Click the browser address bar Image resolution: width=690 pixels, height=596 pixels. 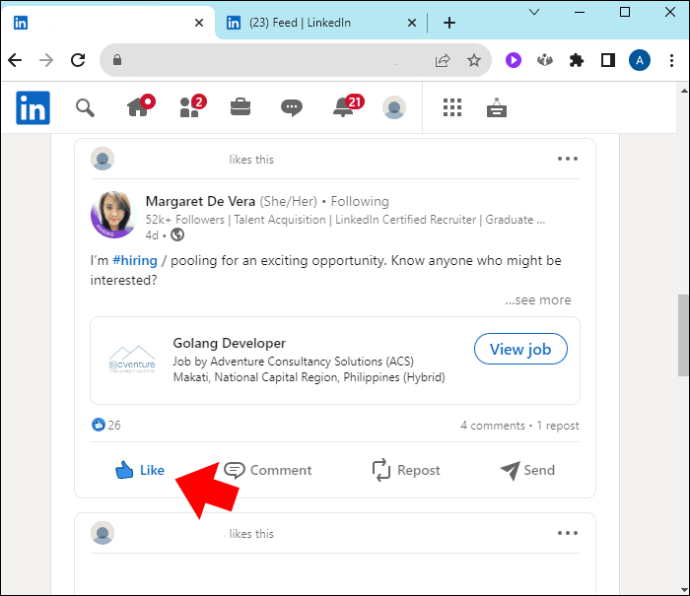coord(273,60)
